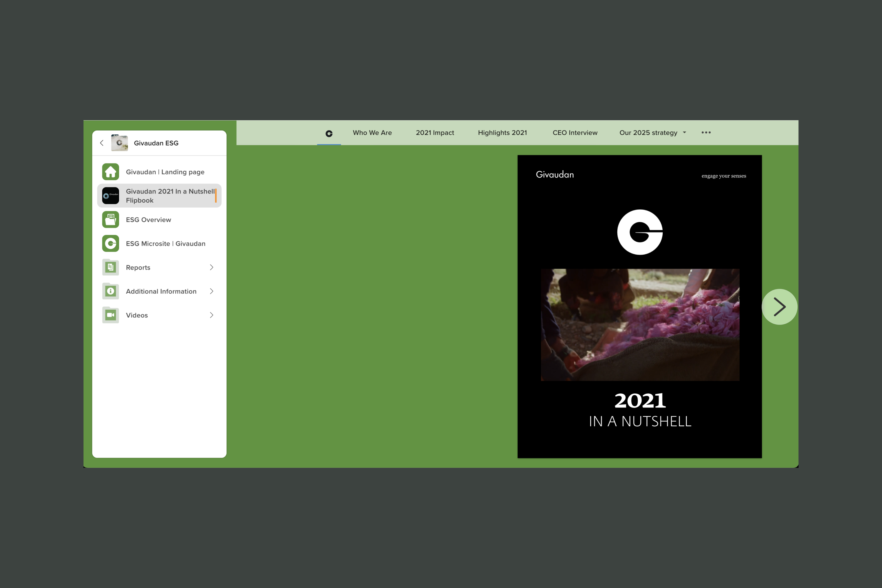Click the 2021 In a Nutshell cover page

pyautogui.click(x=639, y=306)
